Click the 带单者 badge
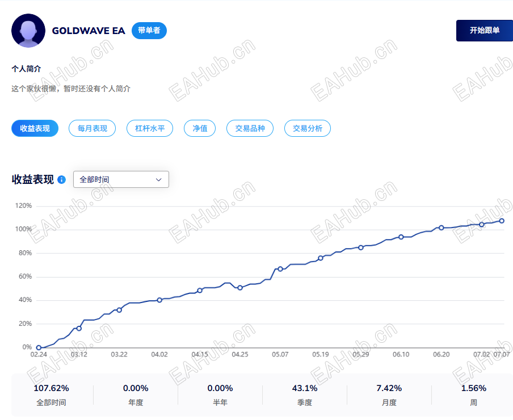513x420 pixels. [x=149, y=31]
